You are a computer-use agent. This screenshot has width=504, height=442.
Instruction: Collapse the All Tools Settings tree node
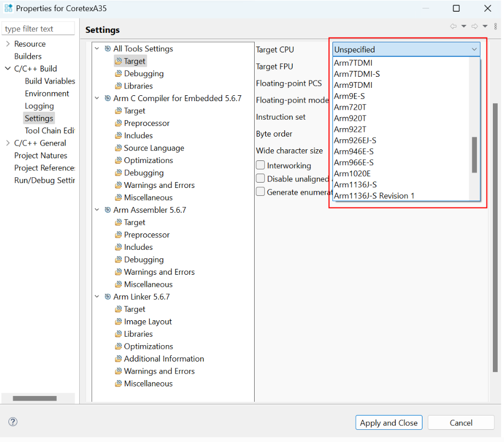click(97, 49)
